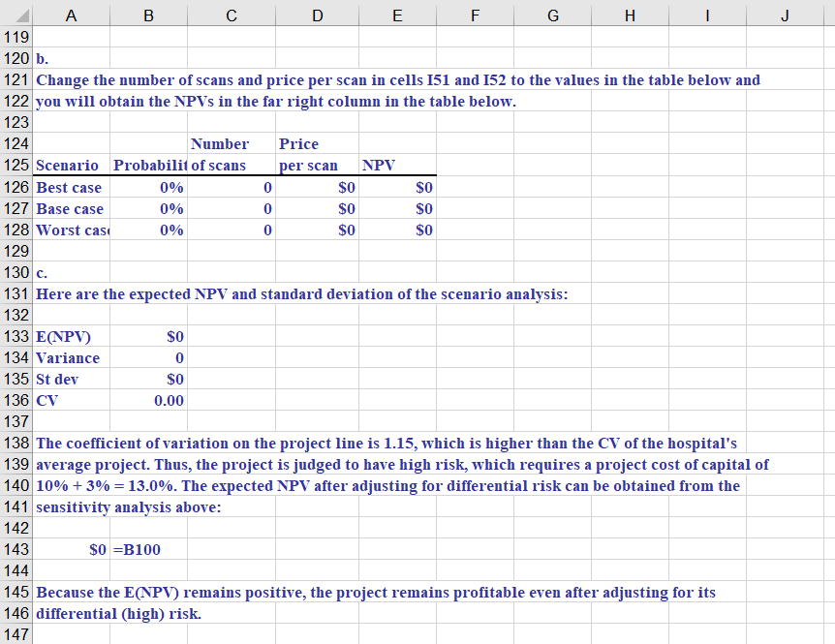Screen dimensions: 835x644
Task: Select Best case probability 0% cell
Action: (148, 187)
